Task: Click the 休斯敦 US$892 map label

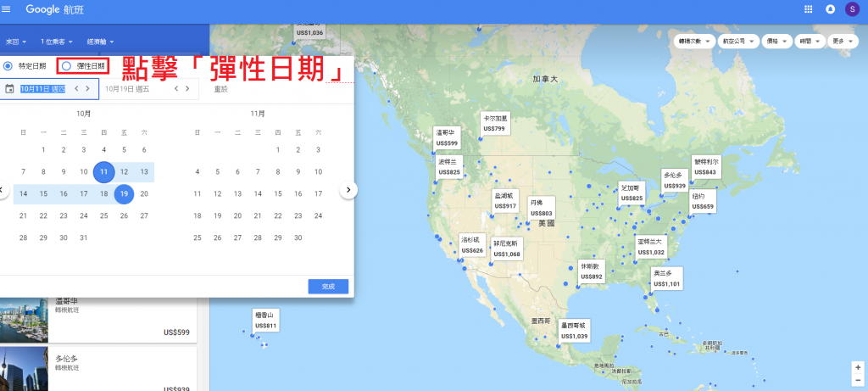Action: pos(591,271)
